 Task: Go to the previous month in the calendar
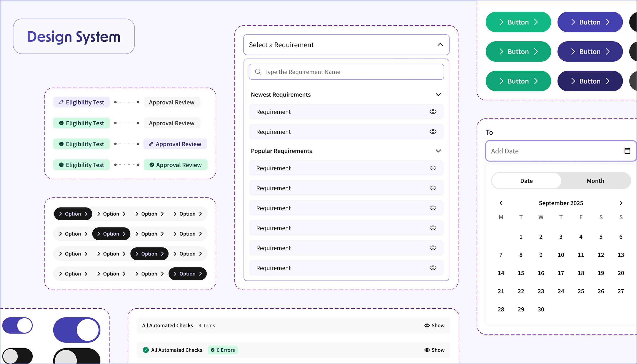click(501, 203)
